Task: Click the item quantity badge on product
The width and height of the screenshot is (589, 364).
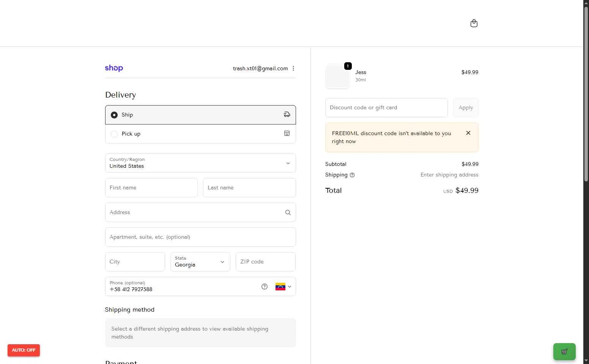Action: 348,66
